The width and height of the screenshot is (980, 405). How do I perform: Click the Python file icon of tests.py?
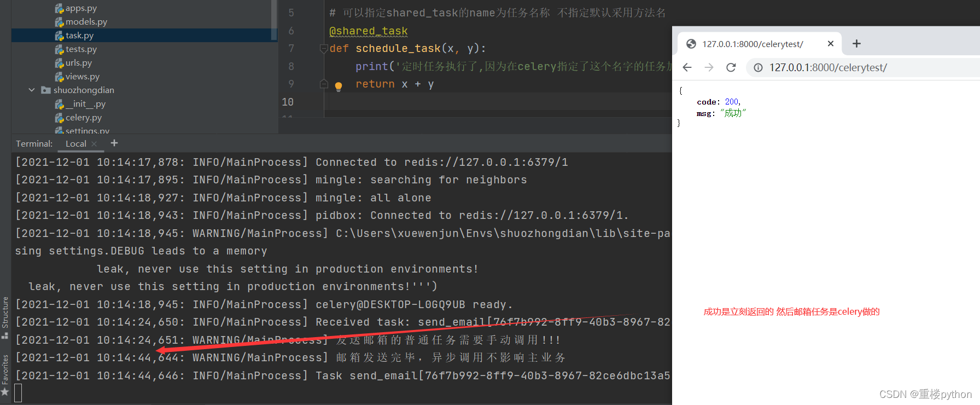coord(60,49)
